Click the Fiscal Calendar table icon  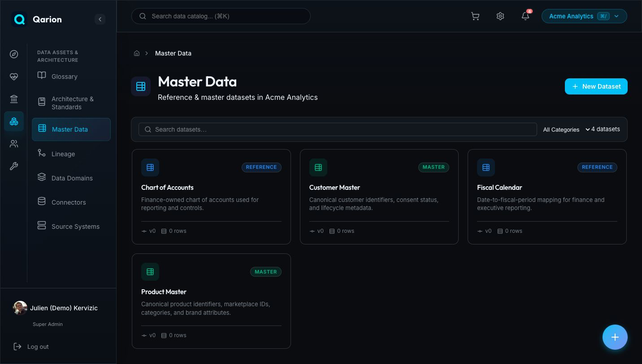pyautogui.click(x=486, y=167)
